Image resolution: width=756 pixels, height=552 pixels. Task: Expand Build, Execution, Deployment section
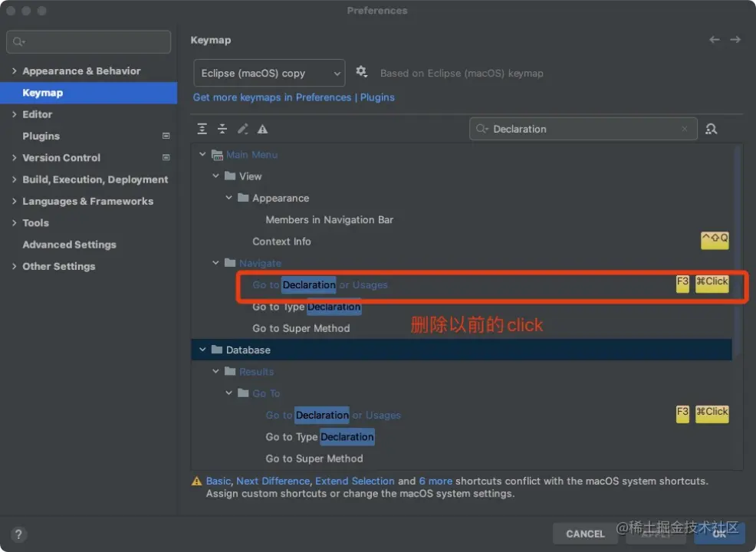click(x=14, y=179)
